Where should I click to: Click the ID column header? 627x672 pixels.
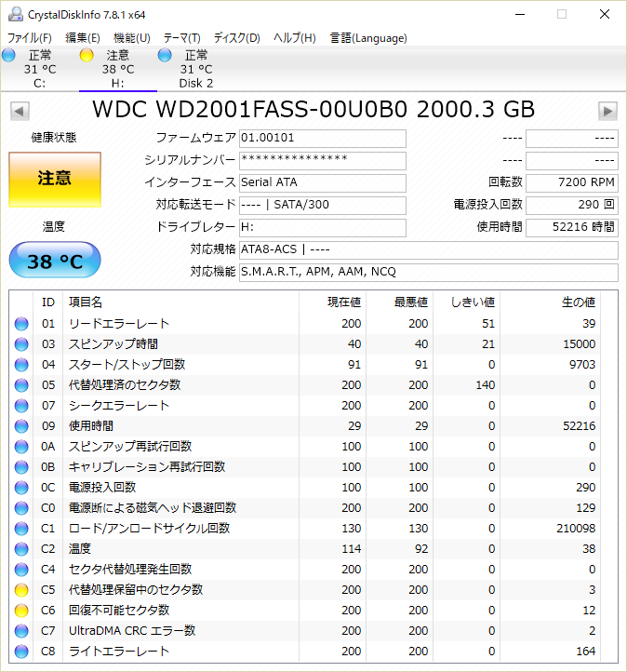point(48,302)
